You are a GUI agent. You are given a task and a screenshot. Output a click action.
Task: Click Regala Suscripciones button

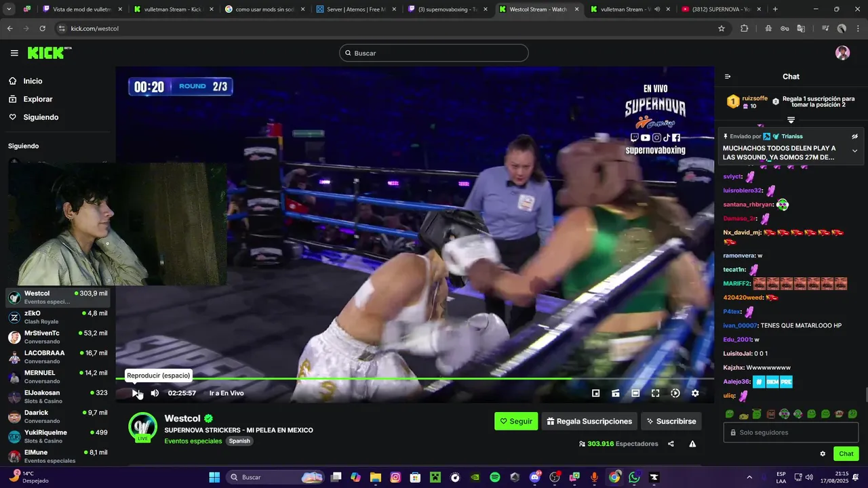coord(589,421)
